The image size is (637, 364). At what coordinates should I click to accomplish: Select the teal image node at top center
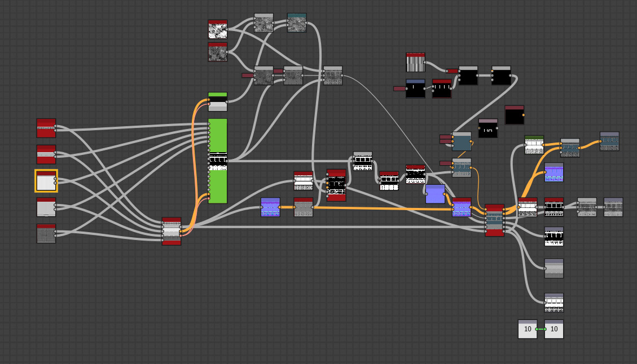click(x=297, y=24)
